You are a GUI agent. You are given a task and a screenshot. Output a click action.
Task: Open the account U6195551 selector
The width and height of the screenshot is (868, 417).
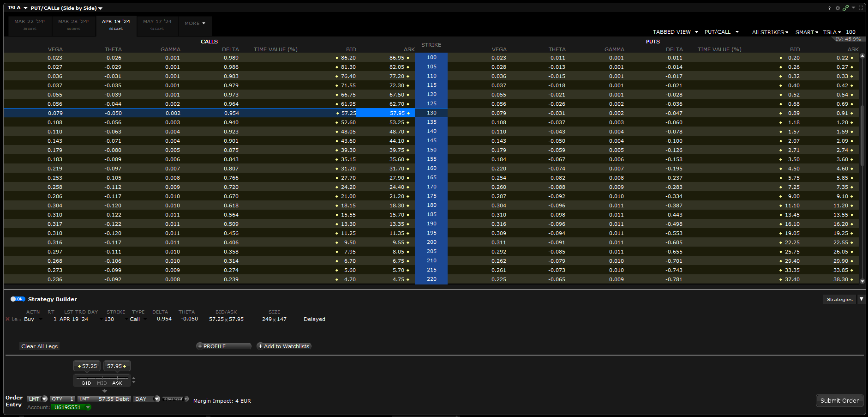tap(71, 407)
